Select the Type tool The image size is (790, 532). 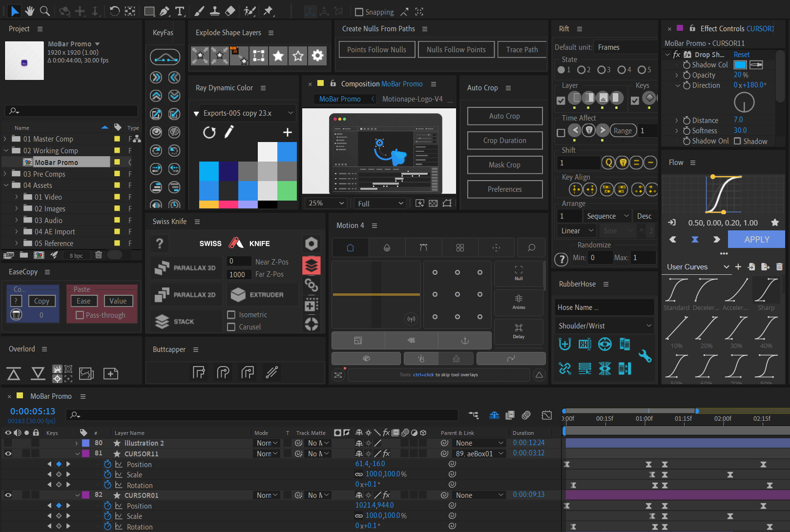[180, 11]
